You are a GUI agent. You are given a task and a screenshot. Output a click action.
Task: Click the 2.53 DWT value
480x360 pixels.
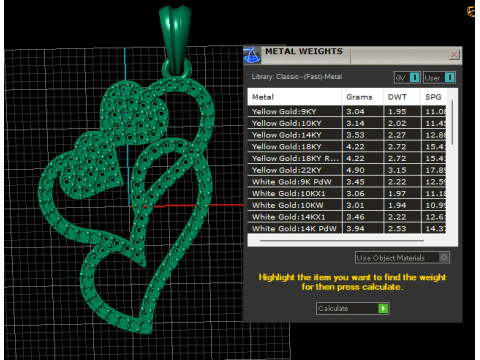coord(397,228)
